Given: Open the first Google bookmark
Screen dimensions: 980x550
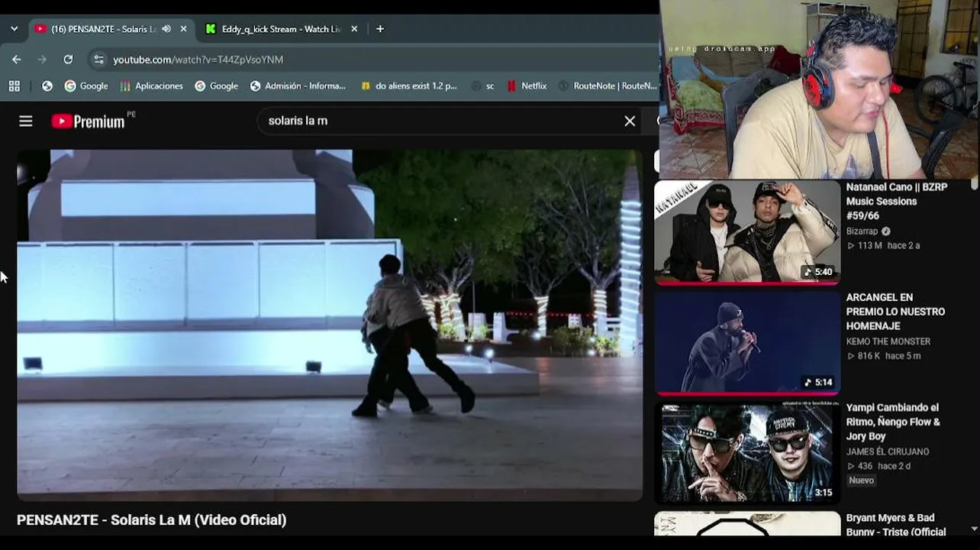Looking at the screenshot, I should click(86, 86).
